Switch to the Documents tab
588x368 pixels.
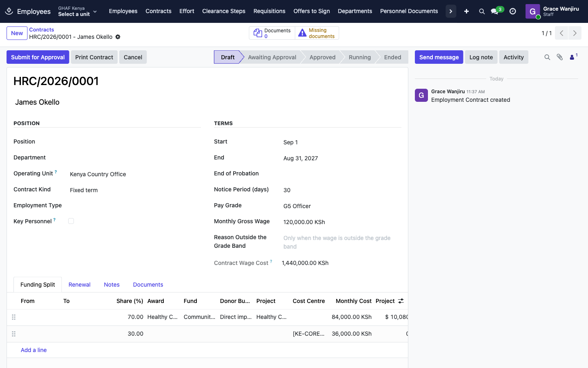click(x=148, y=285)
